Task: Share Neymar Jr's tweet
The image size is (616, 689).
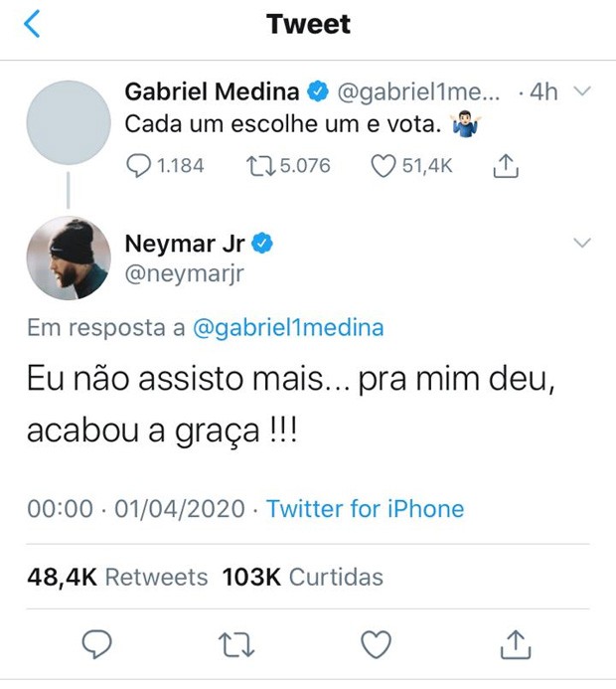Action: pos(515,645)
